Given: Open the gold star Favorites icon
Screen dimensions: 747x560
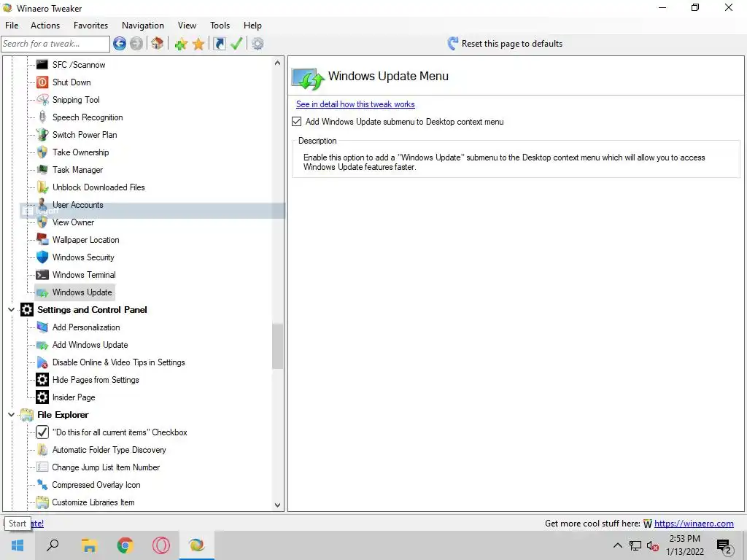Looking at the screenshot, I should (x=198, y=44).
